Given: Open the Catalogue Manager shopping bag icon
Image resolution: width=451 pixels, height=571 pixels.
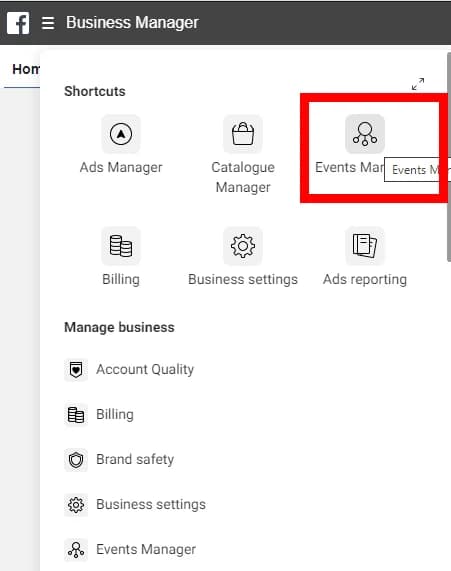Looking at the screenshot, I should click(x=243, y=134).
